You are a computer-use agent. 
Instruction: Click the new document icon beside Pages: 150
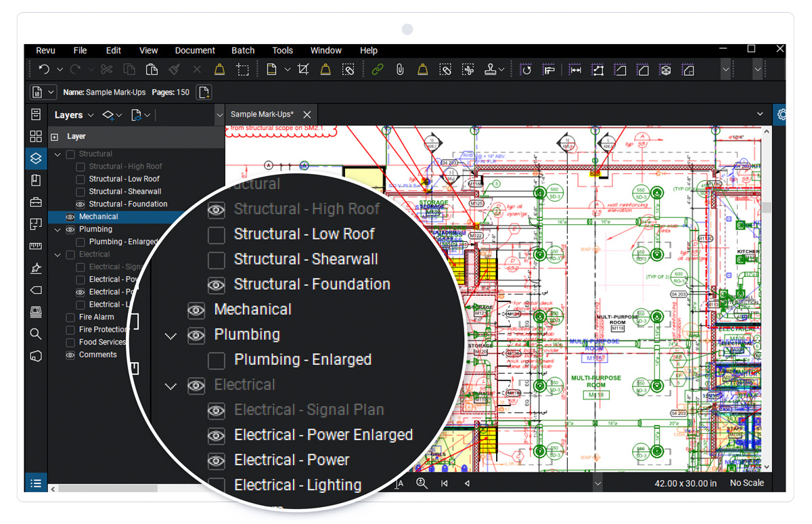pyautogui.click(x=204, y=92)
